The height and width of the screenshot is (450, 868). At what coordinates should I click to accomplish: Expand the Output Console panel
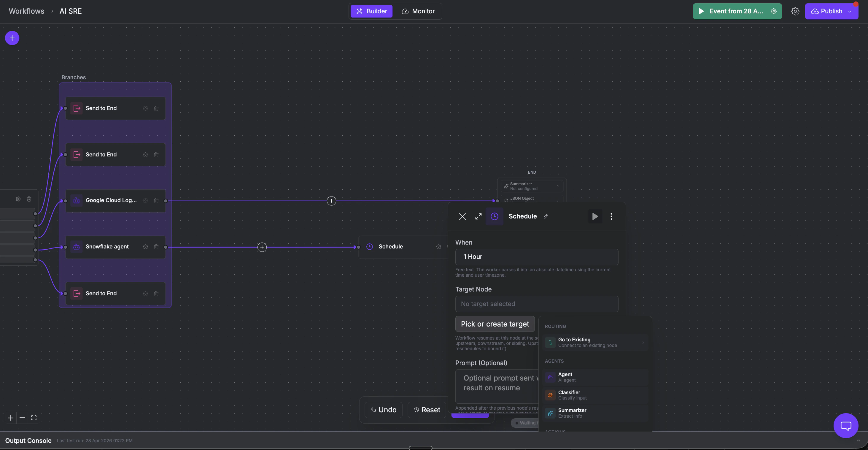point(858,441)
